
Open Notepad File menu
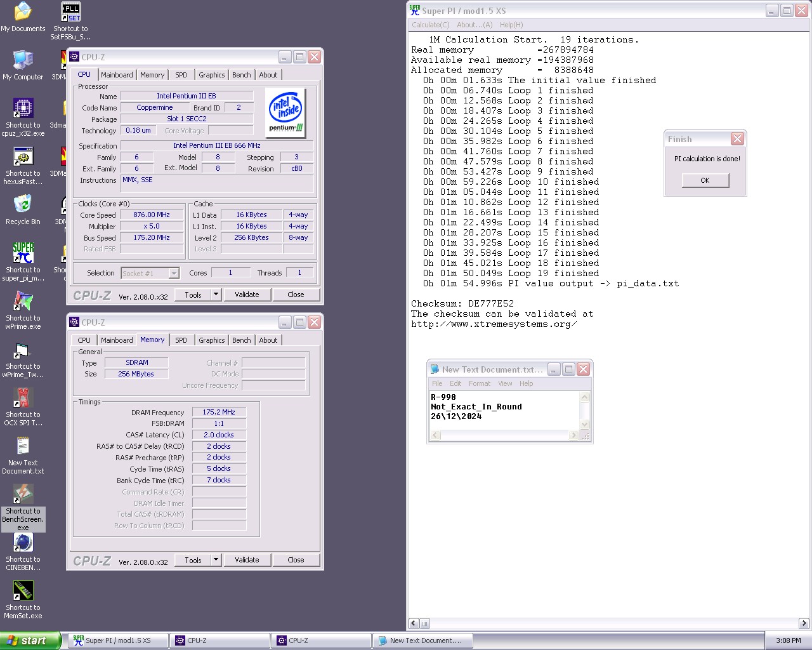pos(437,383)
